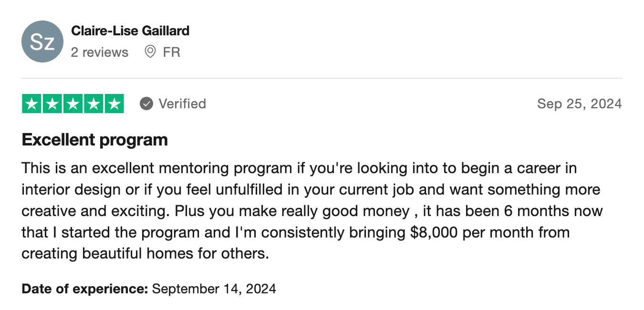Click the first green rating star

(31, 104)
